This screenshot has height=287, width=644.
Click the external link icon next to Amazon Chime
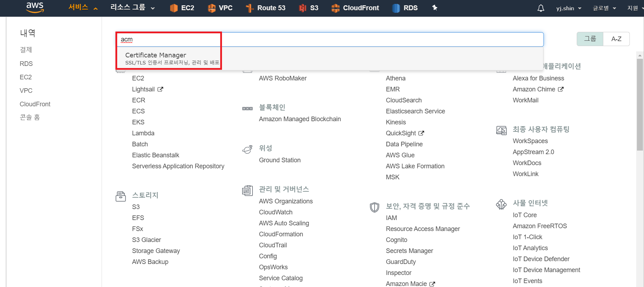click(561, 89)
